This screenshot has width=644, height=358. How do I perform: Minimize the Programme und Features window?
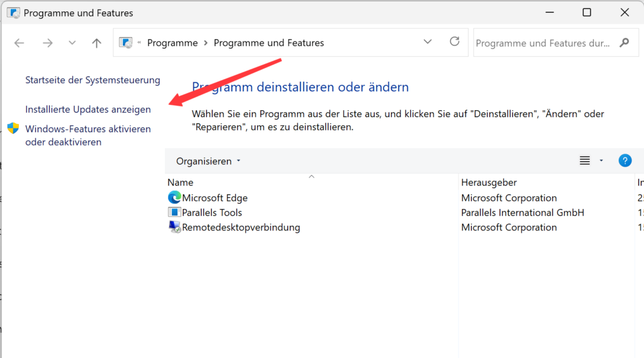(550, 13)
